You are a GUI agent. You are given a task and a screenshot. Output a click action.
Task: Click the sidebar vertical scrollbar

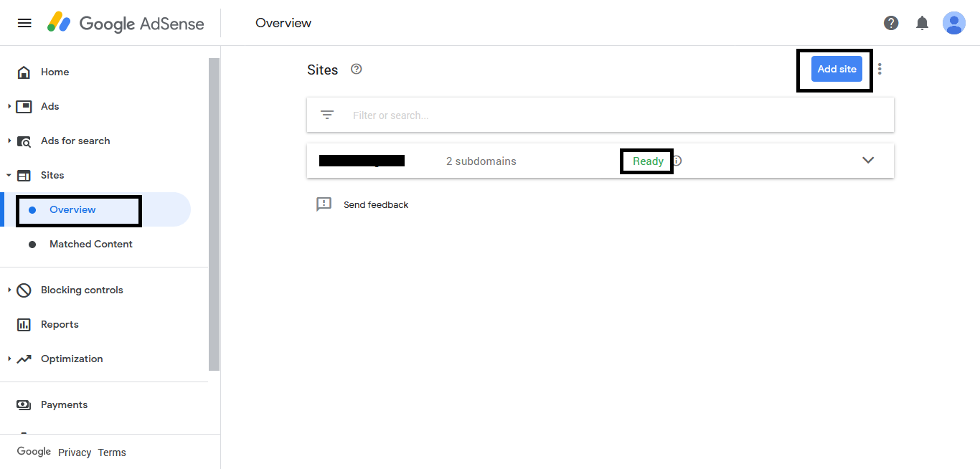click(x=214, y=215)
